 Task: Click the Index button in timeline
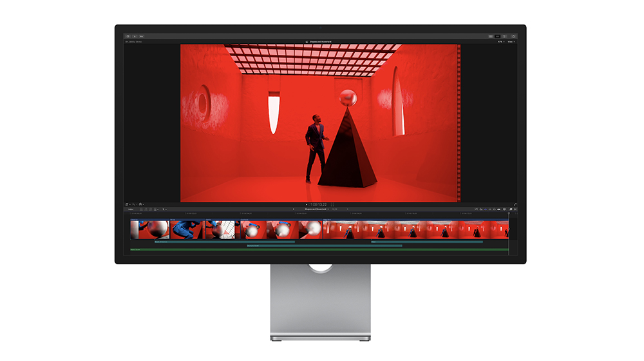pos(131,209)
